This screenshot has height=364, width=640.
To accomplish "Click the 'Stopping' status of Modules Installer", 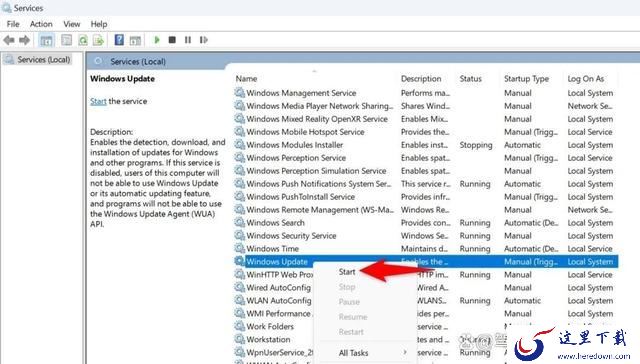I will pos(476,145).
